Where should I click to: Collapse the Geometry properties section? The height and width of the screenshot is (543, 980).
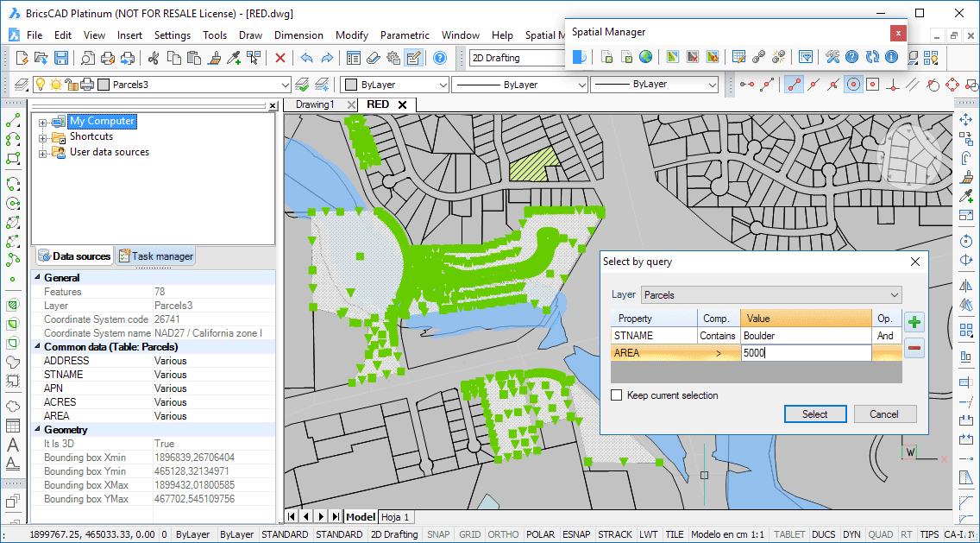(37, 430)
